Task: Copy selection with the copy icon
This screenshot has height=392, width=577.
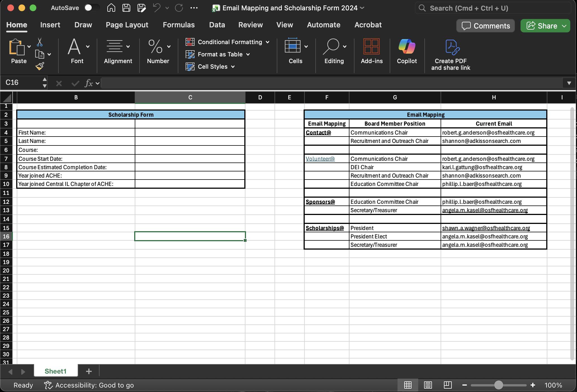Action: pyautogui.click(x=40, y=54)
